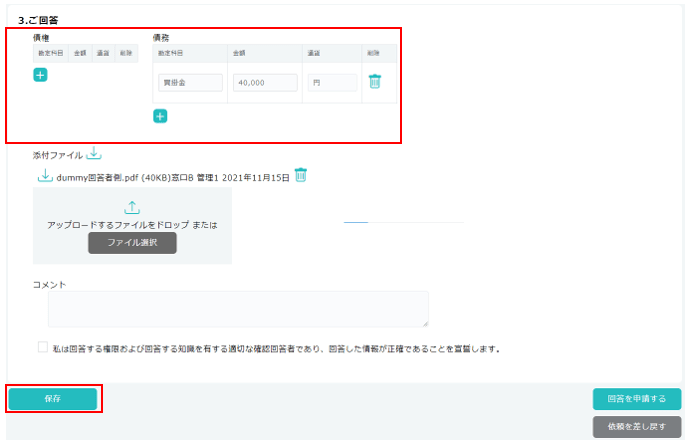Click the 保存 button
This screenshot has width=687, height=440.
[x=53, y=398]
